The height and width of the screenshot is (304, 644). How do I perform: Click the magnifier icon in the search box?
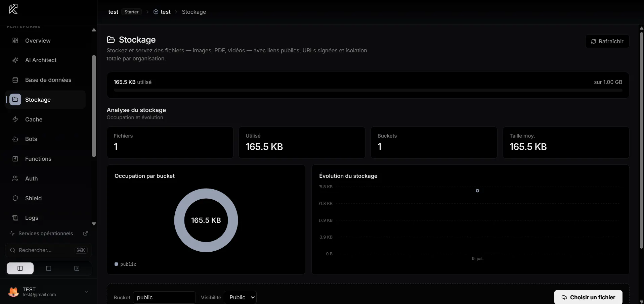pyautogui.click(x=12, y=250)
